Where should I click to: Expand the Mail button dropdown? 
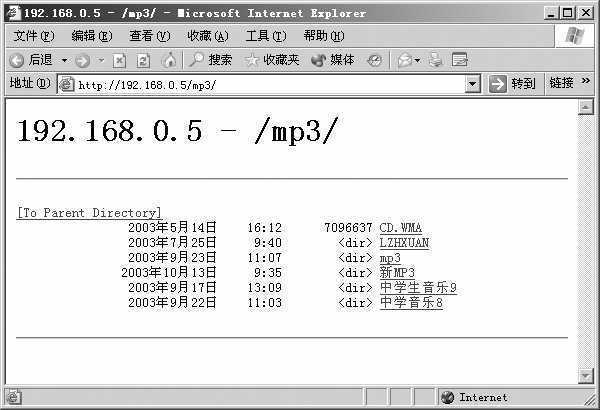(x=417, y=60)
